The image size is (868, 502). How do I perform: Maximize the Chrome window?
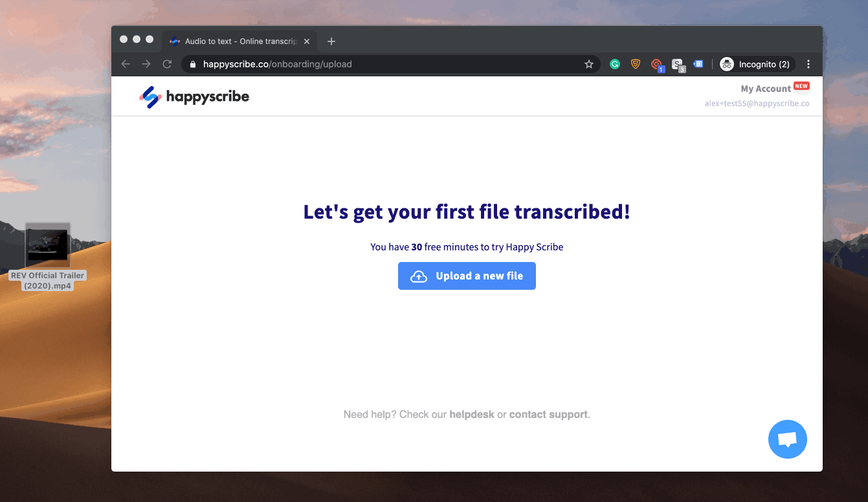click(150, 39)
